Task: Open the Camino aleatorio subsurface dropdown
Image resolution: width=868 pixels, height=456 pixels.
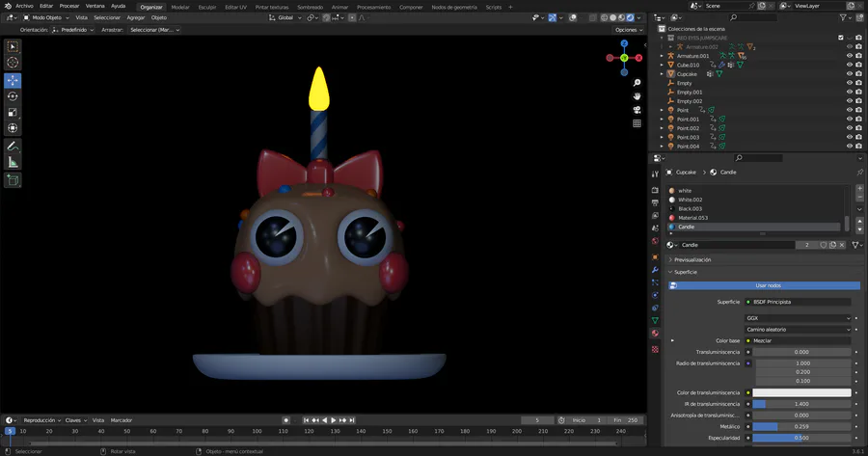Action: 798,330
